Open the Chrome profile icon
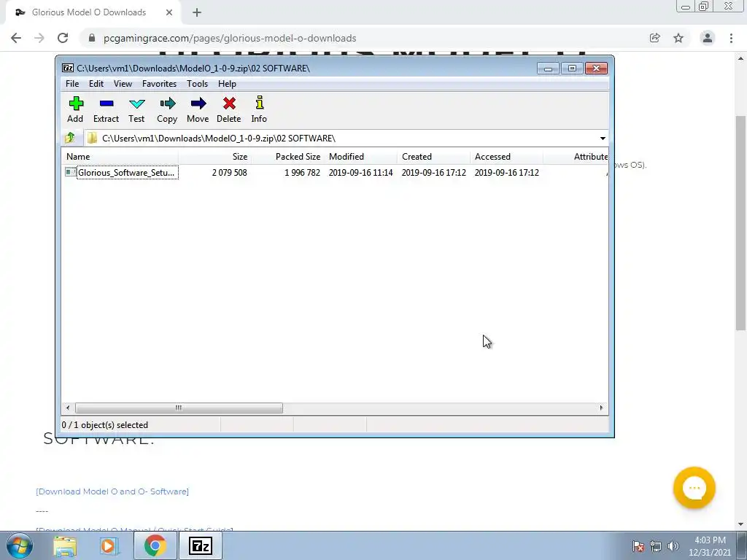 [x=708, y=38]
